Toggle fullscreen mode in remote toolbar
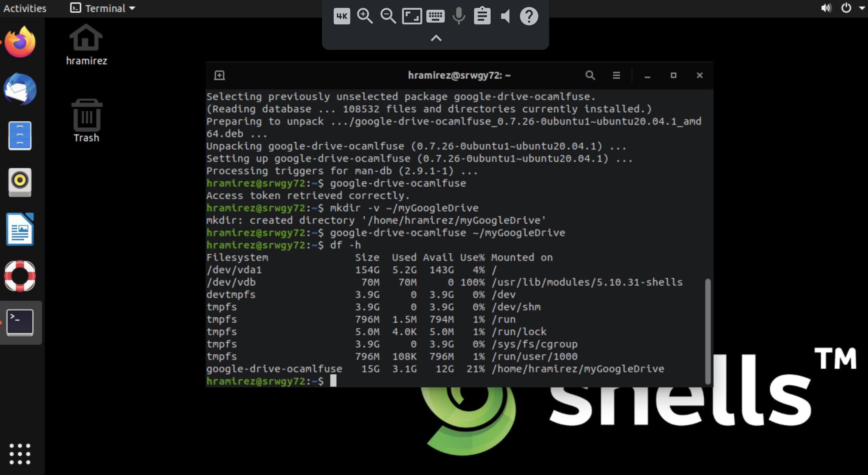 click(412, 16)
